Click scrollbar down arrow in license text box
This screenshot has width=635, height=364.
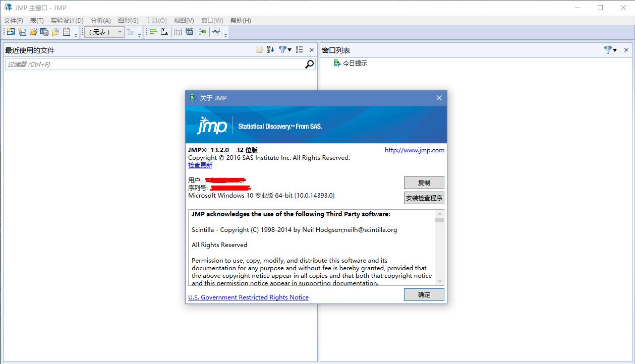(x=440, y=281)
